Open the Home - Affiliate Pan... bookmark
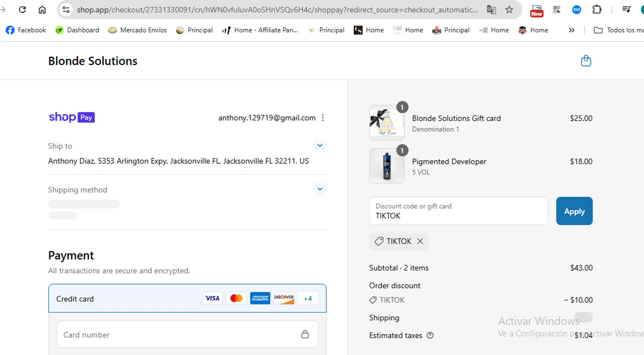The width and height of the screenshot is (644, 355). [260, 30]
